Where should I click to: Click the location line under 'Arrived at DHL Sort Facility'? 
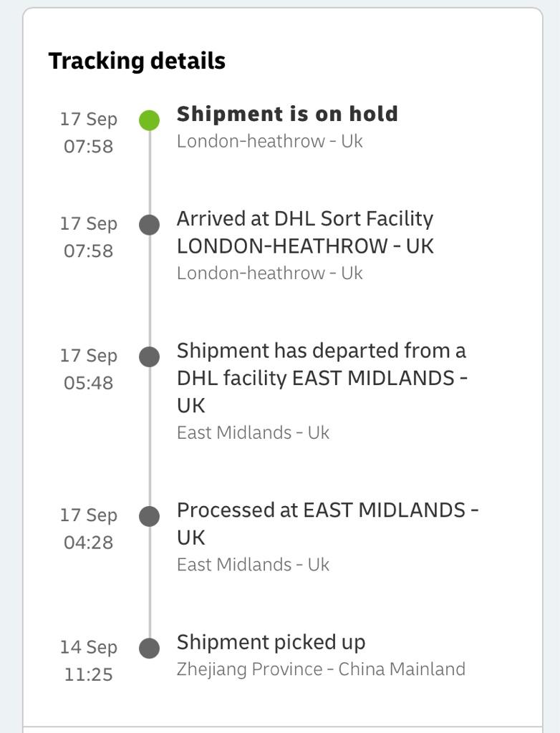pyautogui.click(x=269, y=273)
